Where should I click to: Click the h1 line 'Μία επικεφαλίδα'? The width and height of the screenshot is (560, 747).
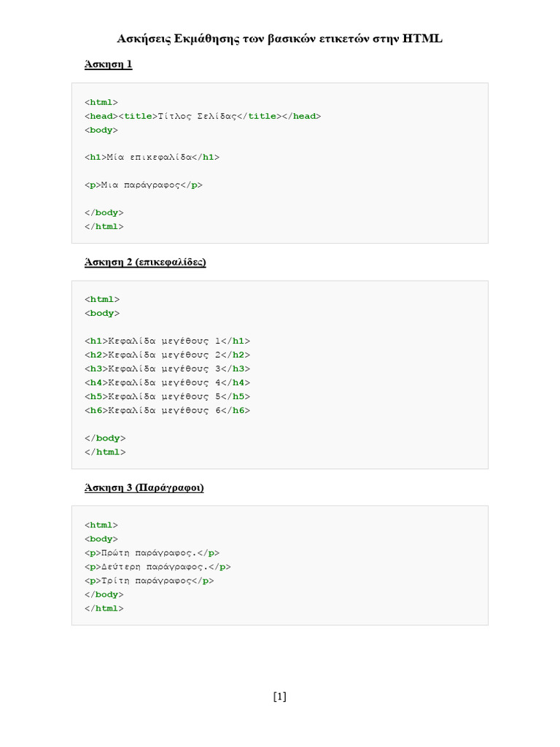[152, 158]
